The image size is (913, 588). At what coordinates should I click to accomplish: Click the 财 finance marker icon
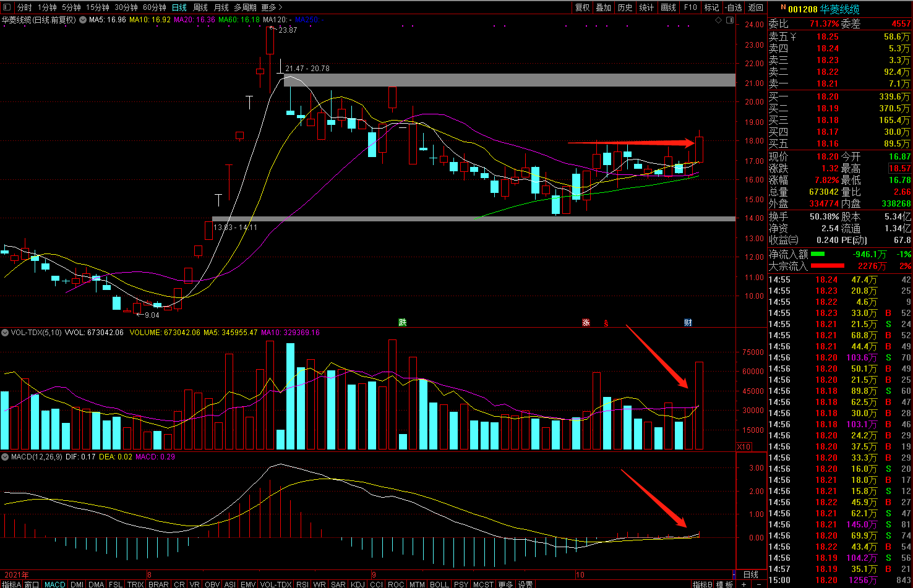pos(688,323)
